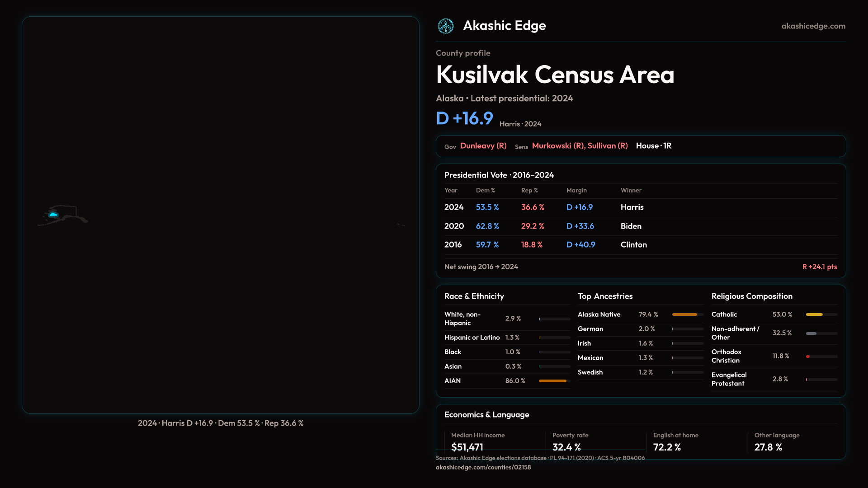Click the Akashic Edge logo icon

(x=446, y=26)
